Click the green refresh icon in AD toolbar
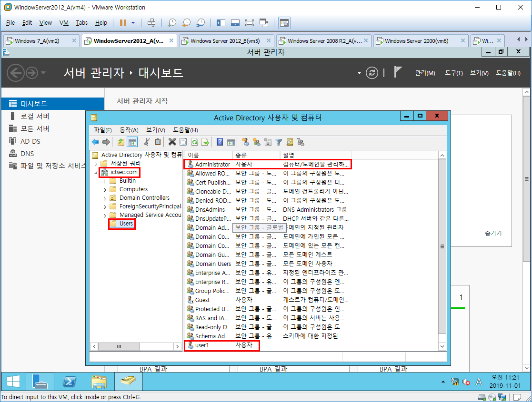The height and width of the screenshot is (402, 532). click(194, 142)
